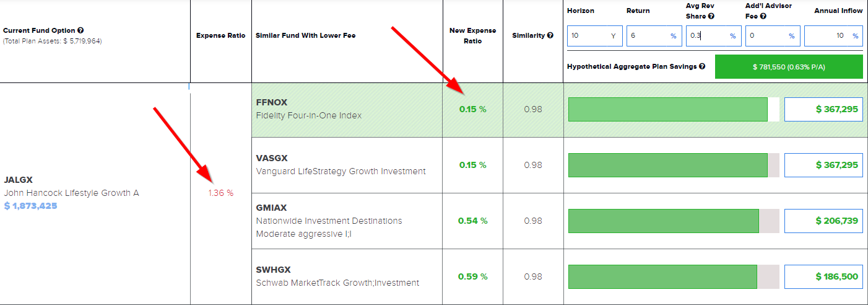
Task: Show help for Hypothetical Aggregate Plan Savings
Action: pyautogui.click(x=702, y=66)
